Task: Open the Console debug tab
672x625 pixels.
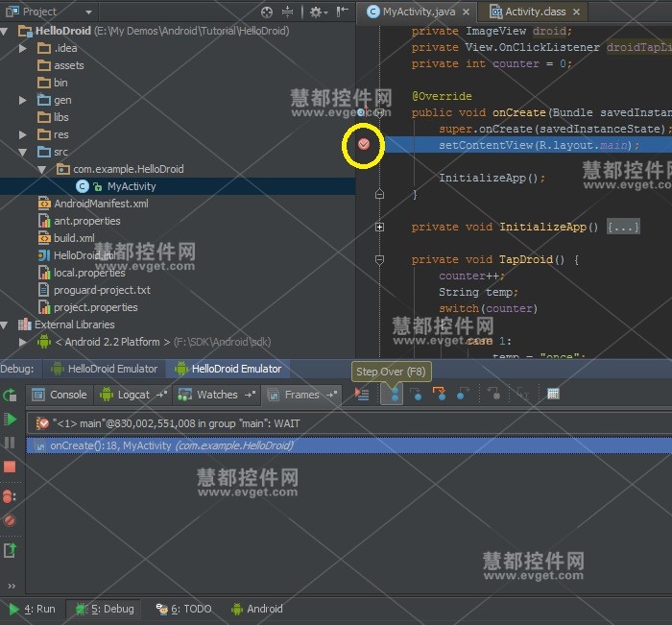Action: coord(60,395)
